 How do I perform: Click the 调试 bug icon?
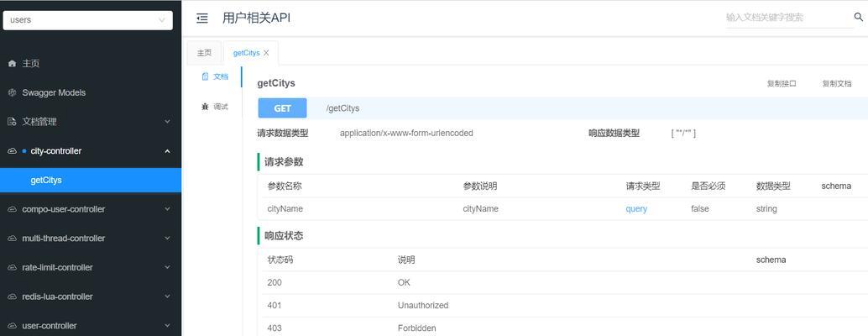(x=206, y=107)
